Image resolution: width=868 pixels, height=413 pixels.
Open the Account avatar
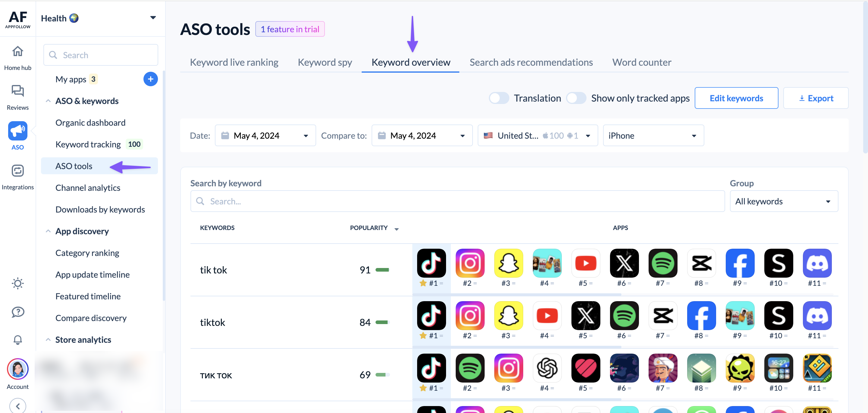coord(17,369)
